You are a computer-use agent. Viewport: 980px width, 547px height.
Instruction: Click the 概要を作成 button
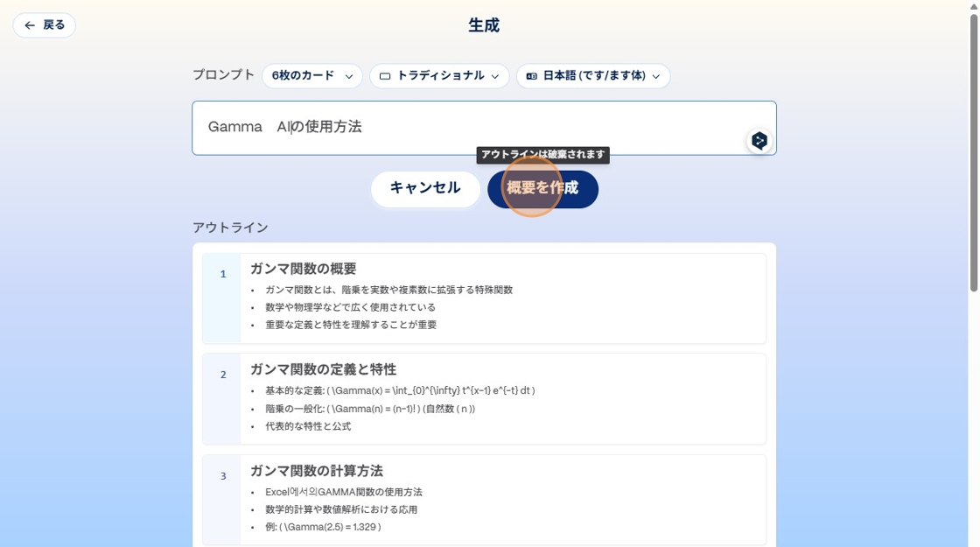point(542,189)
